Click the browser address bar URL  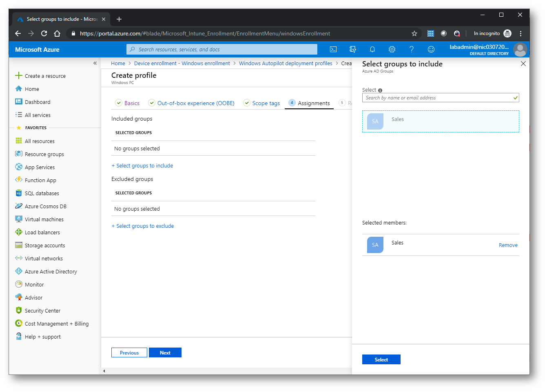205,33
